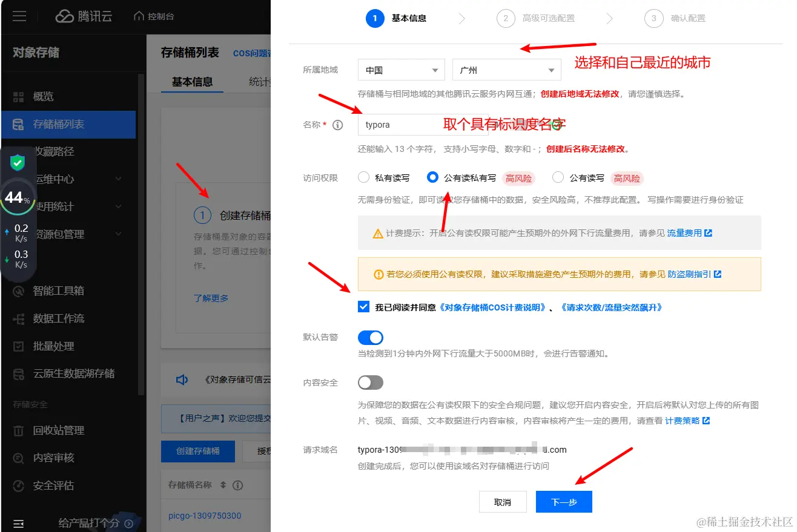Click the external link icon after 防盗刷指引
Image resolution: width=797 pixels, height=532 pixels.
[718, 274]
